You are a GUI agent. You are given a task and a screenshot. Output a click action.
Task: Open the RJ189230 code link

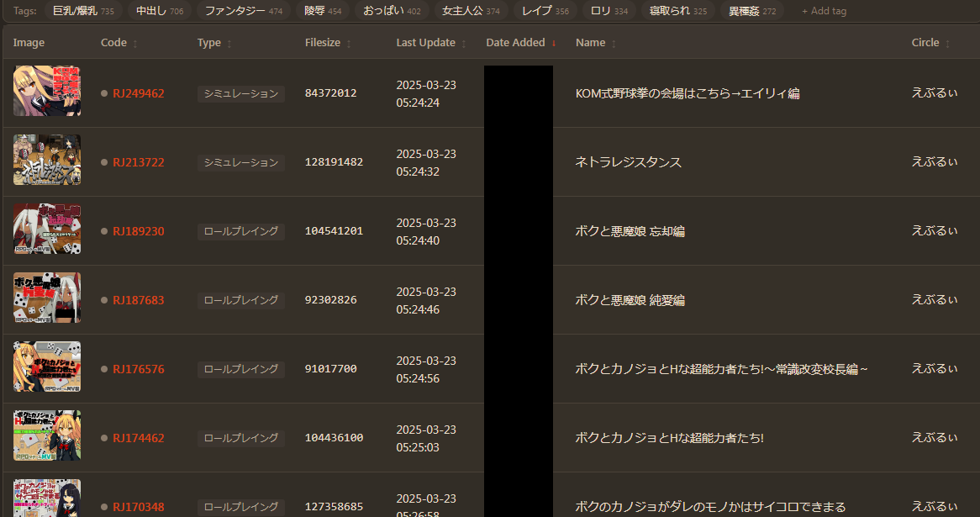pos(138,230)
